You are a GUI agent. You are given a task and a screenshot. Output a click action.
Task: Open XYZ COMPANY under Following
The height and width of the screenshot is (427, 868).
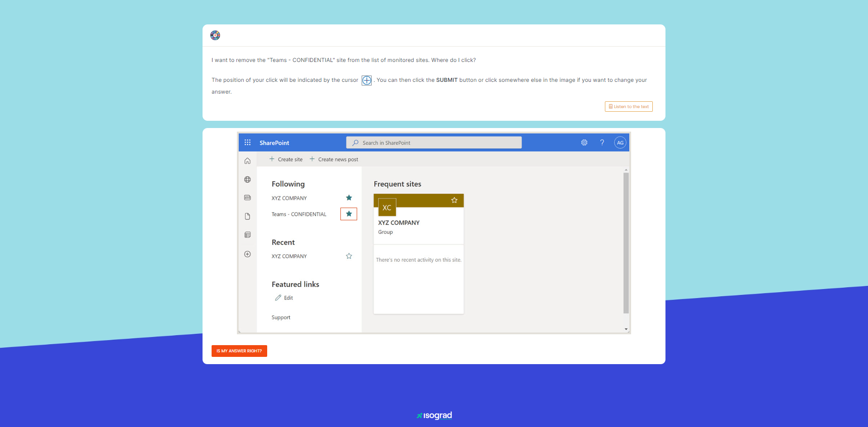click(x=289, y=198)
